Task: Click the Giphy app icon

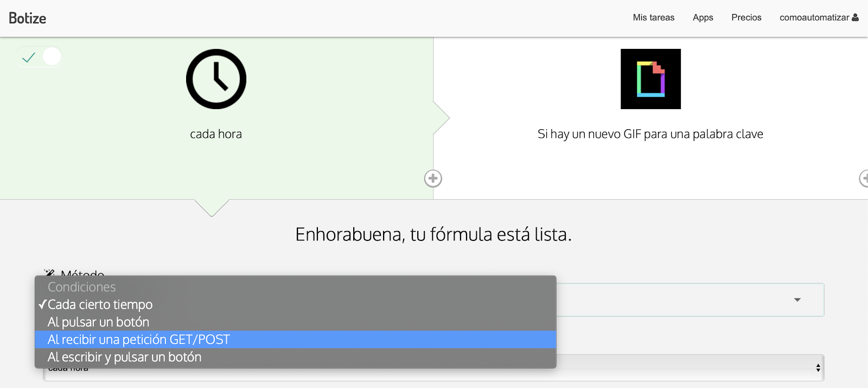Action: [650, 79]
